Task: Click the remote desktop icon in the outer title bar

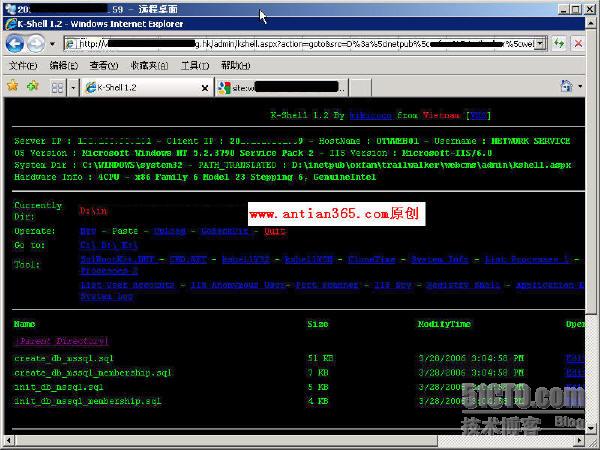Action: coord(11,8)
